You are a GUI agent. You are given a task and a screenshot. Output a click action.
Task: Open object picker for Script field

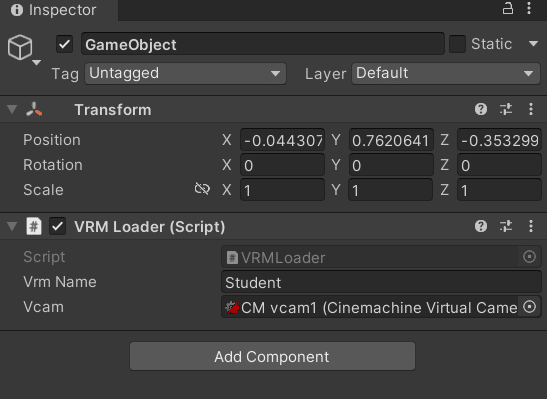point(529,257)
